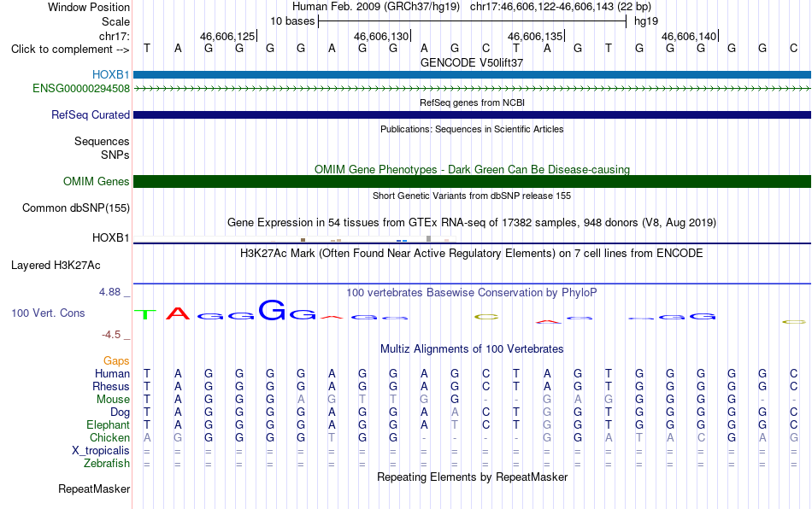Click the green T conservation logo letter
The image size is (812, 509).
point(145,314)
